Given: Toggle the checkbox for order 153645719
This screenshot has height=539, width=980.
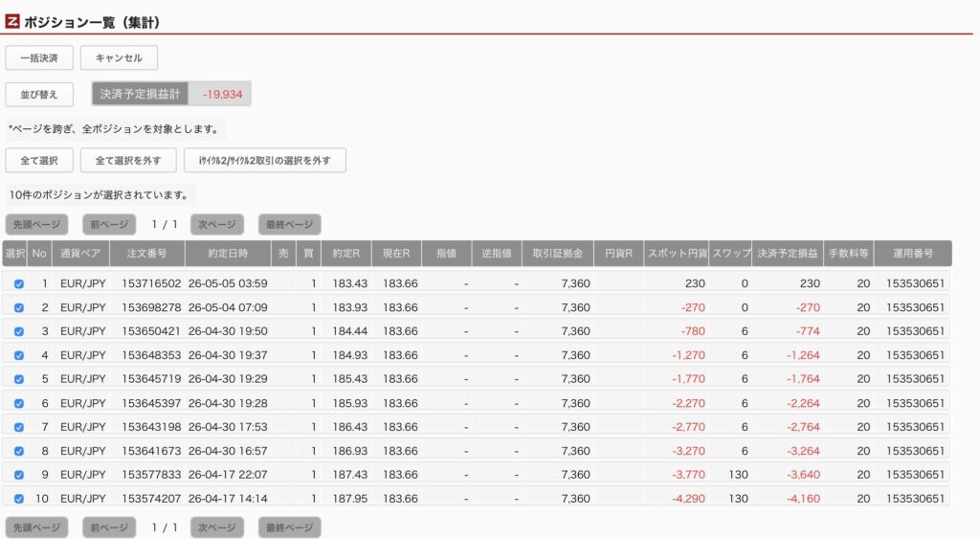Looking at the screenshot, I should click(x=19, y=379).
